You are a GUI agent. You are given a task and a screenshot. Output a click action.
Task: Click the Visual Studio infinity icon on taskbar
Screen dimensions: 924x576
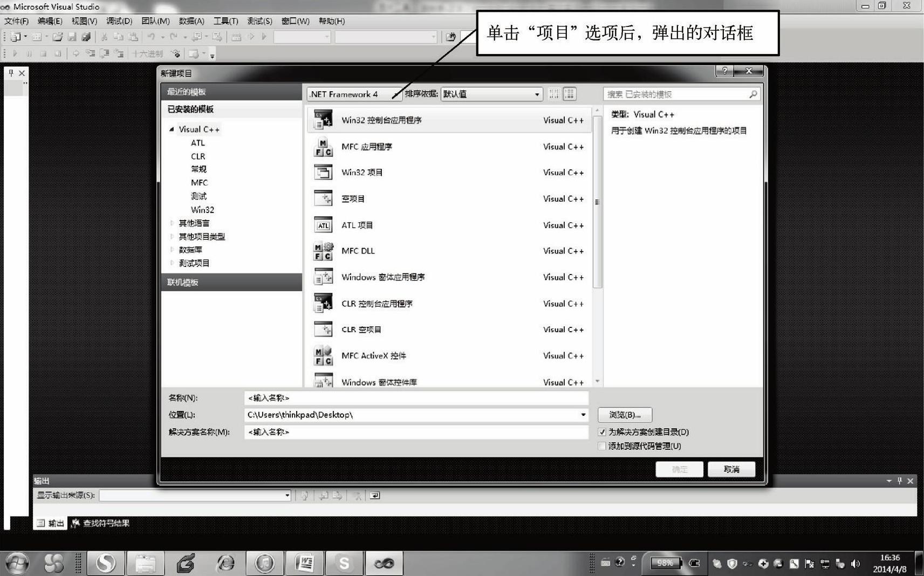coord(384,564)
